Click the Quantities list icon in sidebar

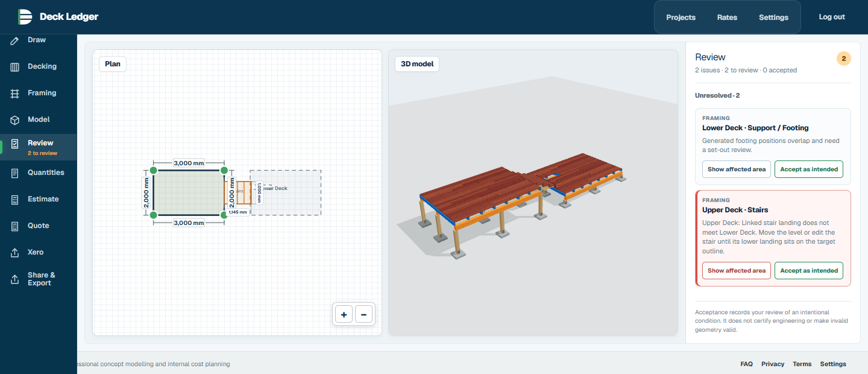point(15,173)
